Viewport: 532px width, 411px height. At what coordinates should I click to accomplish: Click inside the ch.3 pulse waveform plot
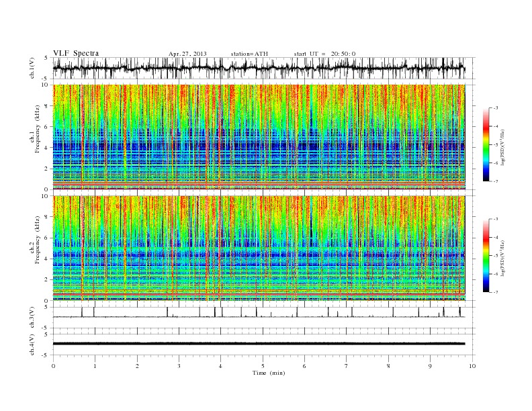(264, 318)
